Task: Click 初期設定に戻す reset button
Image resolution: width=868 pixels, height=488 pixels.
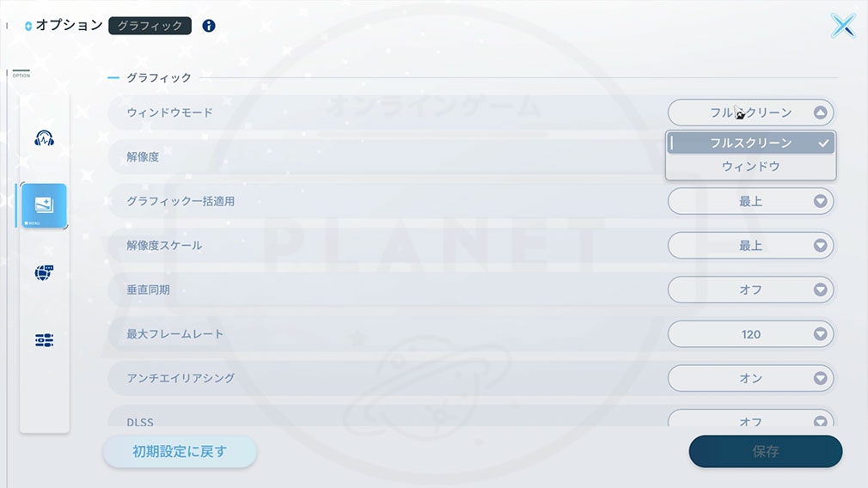Action: 180,451
